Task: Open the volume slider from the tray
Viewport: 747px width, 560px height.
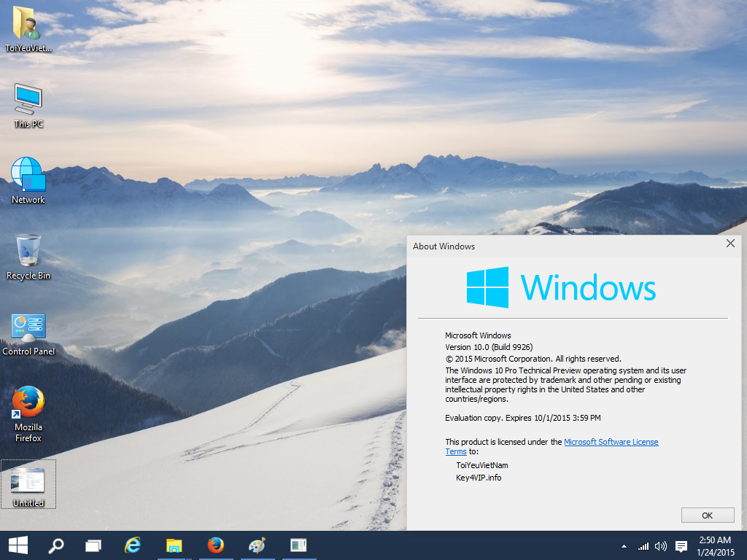Action: click(x=661, y=545)
